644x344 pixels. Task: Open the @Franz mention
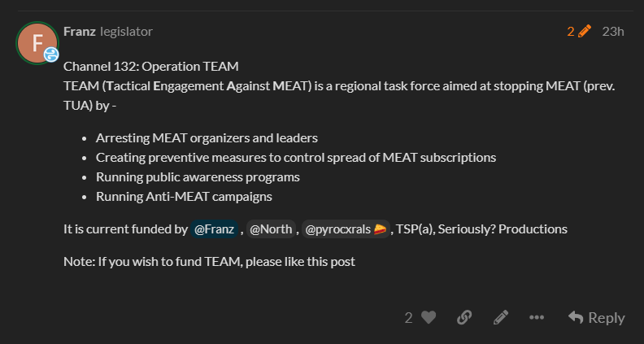(214, 229)
